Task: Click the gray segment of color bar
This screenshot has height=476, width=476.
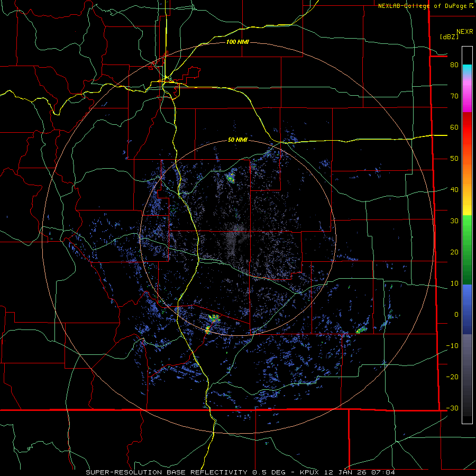Action: tap(467, 375)
